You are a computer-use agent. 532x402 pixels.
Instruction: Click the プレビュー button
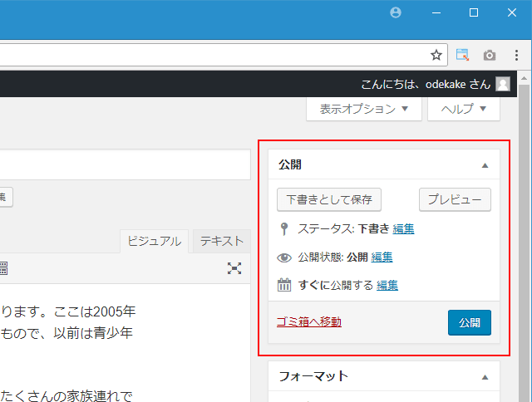point(455,199)
